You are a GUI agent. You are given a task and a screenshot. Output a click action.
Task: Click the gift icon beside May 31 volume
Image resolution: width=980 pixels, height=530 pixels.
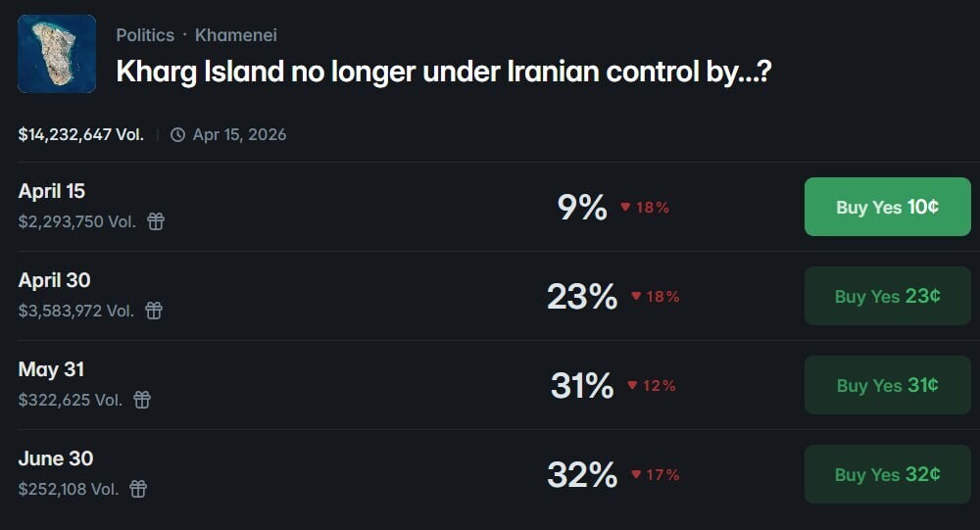142,400
